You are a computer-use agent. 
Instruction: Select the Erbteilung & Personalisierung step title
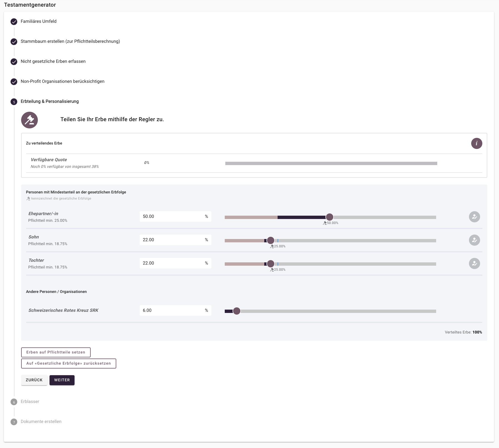click(50, 101)
